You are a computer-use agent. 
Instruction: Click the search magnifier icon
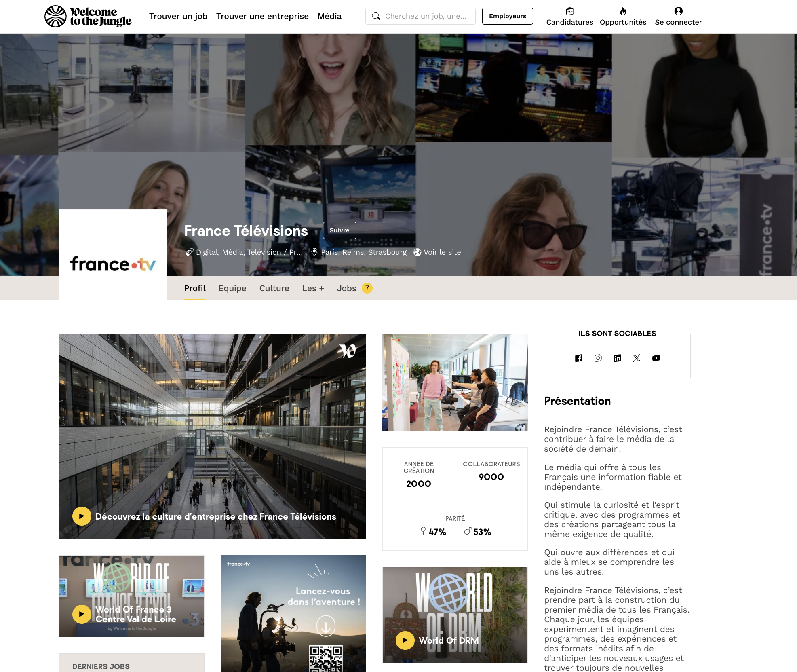click(x=376, y=16)
